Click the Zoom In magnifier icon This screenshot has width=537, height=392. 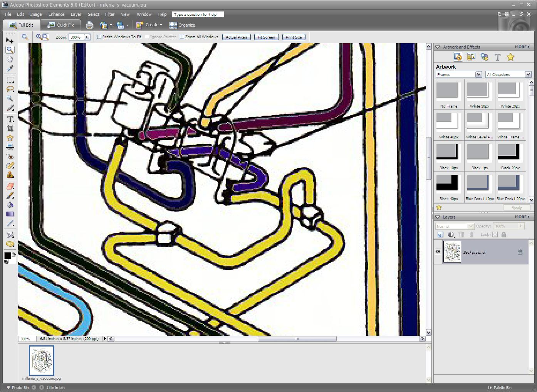coord(39,37)
